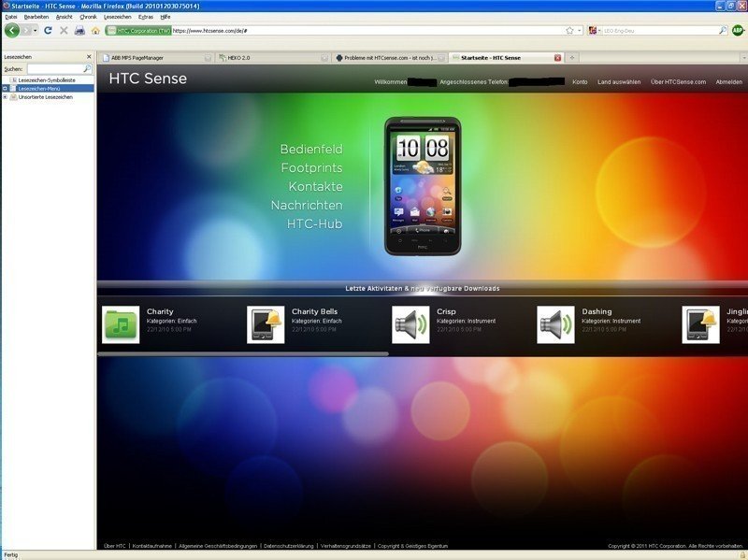Open the list all tabs dropdown

[x=743, y=58]
